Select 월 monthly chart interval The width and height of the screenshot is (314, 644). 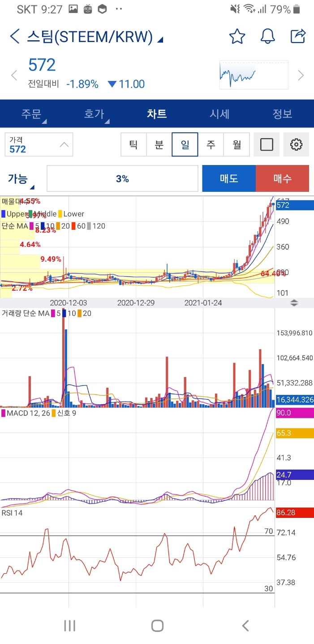click(237, 144)
